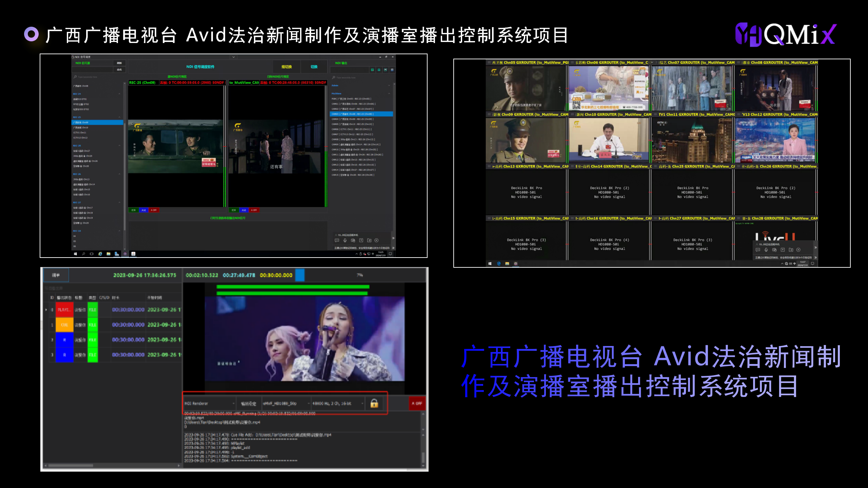Toggle A OFF button under target preview
Viewport: 868px width, 488px height.
click(254, 210)
